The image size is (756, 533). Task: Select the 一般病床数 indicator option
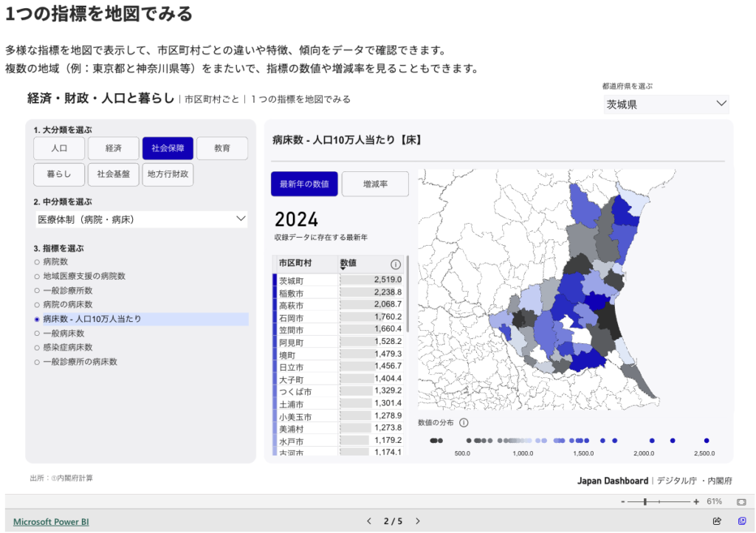63,333
